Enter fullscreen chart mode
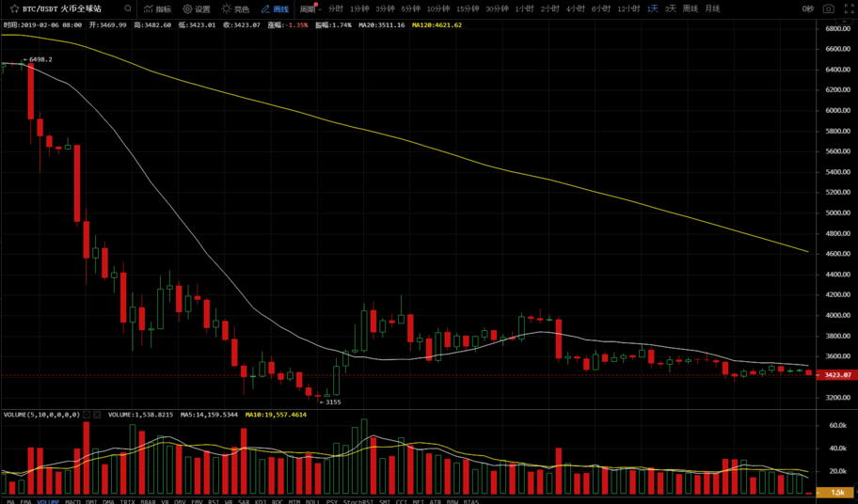The width and height of the screenshot is (858, 504). click(848, 8)
